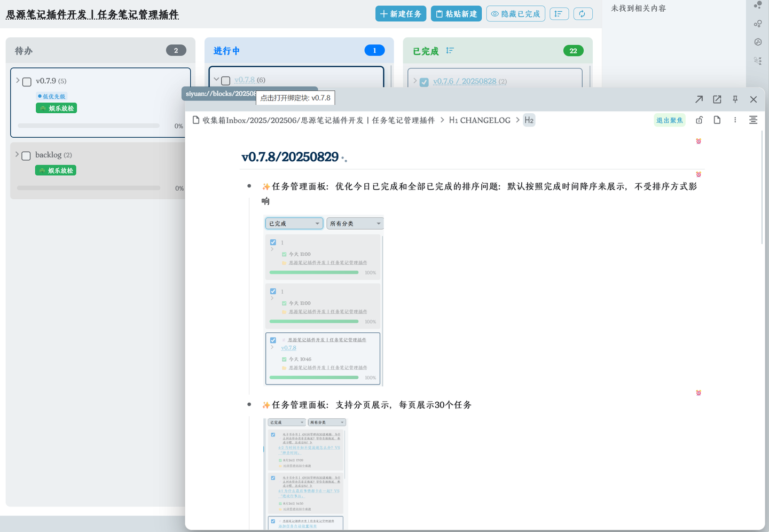This screenshot has width=769, height=532.
Task: Click the first screenshot image showing 已完成 list
Action: [324, 301]
